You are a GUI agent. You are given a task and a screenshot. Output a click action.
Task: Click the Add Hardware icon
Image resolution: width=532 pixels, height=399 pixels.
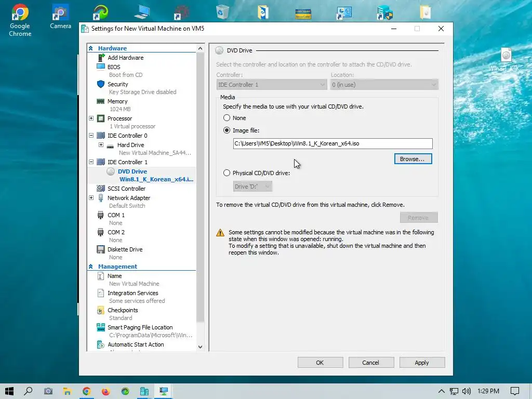[101, 58]
